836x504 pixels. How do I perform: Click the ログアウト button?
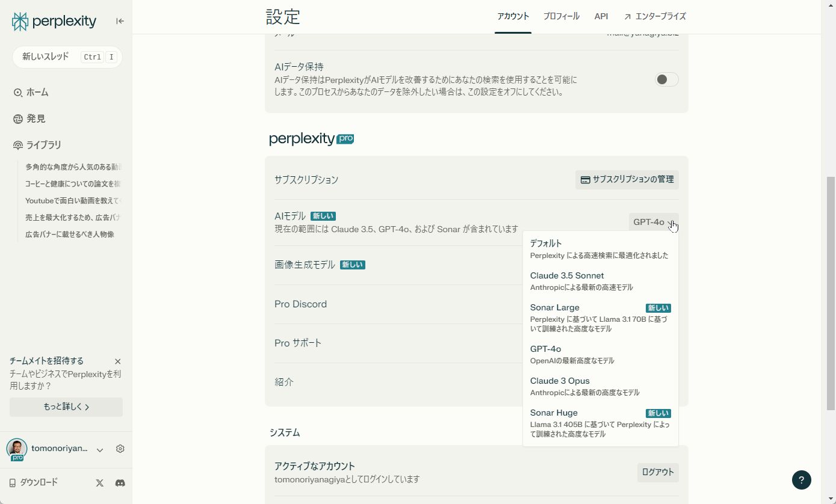[657, 473]
